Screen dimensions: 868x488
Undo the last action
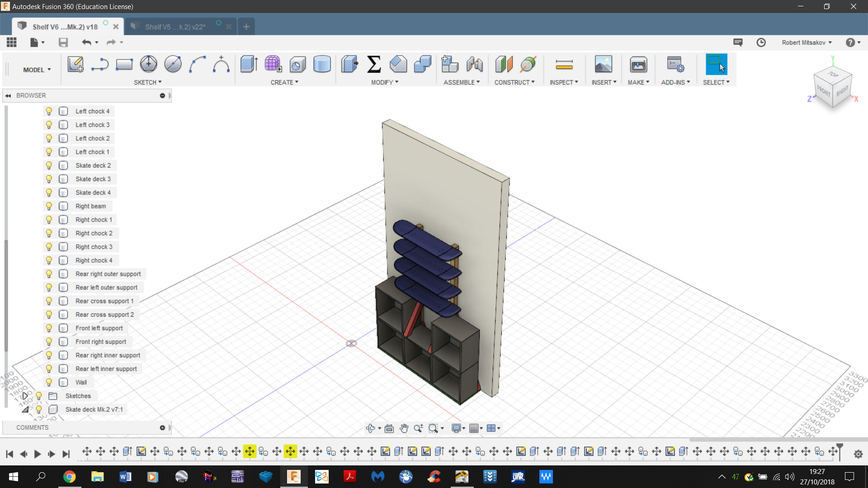click(x=86, y=42)
